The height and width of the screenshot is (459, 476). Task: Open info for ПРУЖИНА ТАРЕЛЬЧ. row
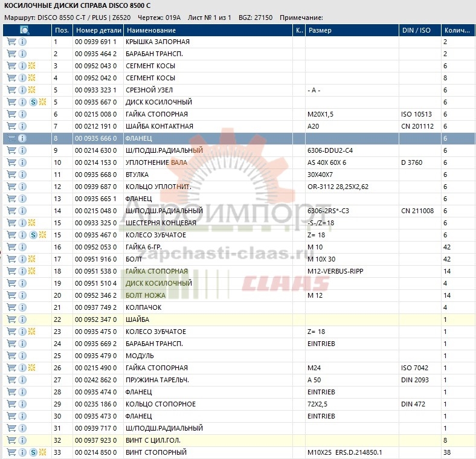click(22, 380)
